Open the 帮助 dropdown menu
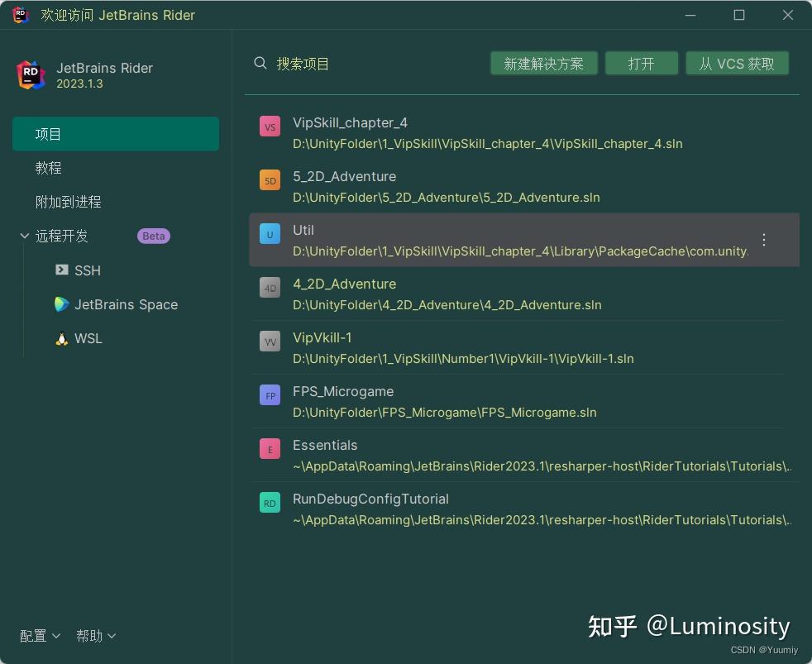 [x=95, y=636]
